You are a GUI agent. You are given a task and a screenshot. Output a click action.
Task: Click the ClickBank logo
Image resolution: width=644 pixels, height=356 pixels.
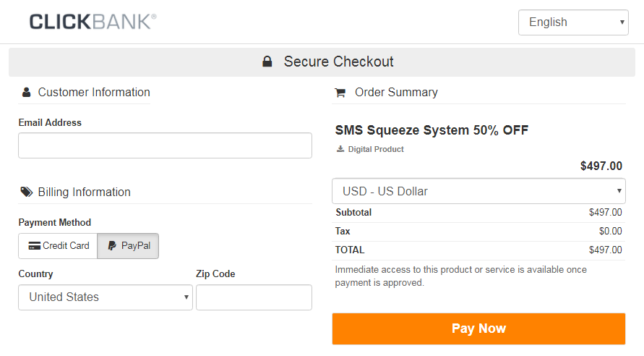(x=93, y=22)
